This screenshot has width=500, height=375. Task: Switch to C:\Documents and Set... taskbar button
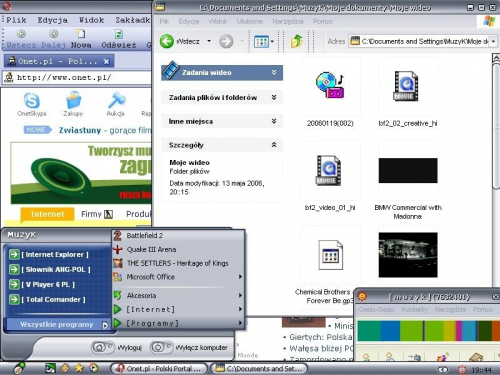coord(259,368)
